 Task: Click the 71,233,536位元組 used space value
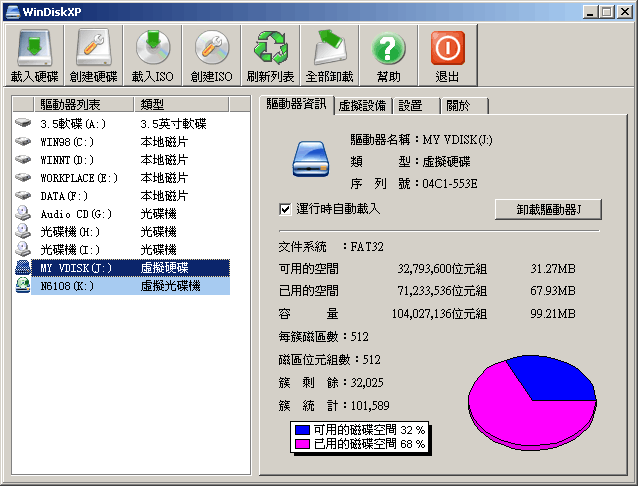click(x=442, y=291)
